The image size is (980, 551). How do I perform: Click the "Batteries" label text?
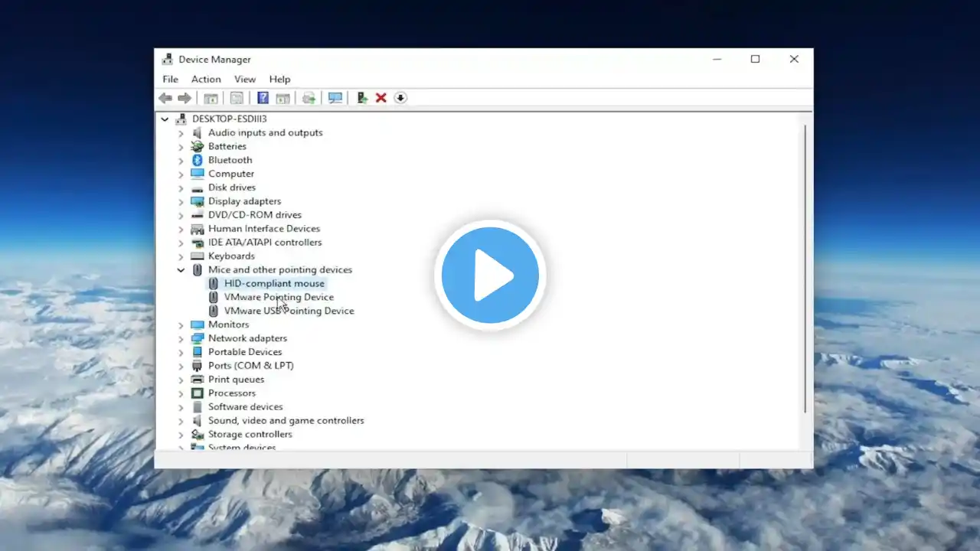(x=227, y=147)
